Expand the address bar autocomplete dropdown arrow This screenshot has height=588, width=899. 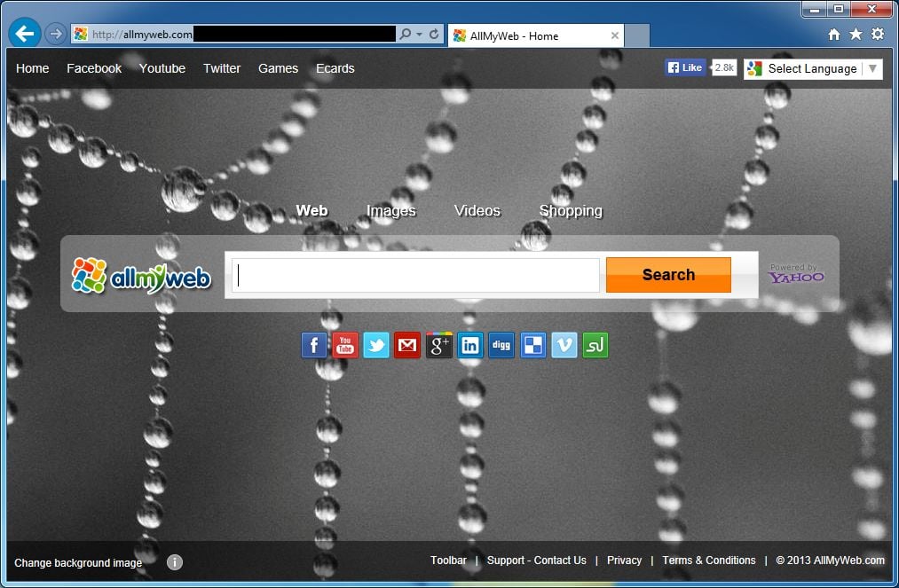420,35
